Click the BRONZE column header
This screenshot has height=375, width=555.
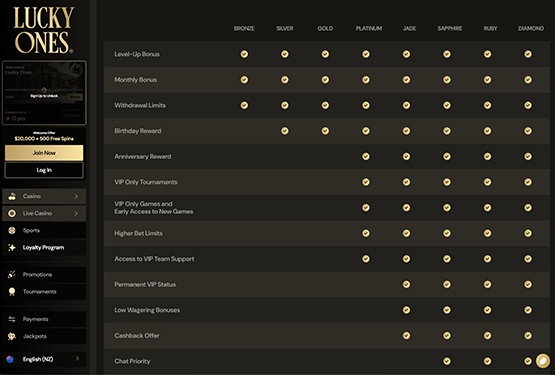tap(244, 28)
